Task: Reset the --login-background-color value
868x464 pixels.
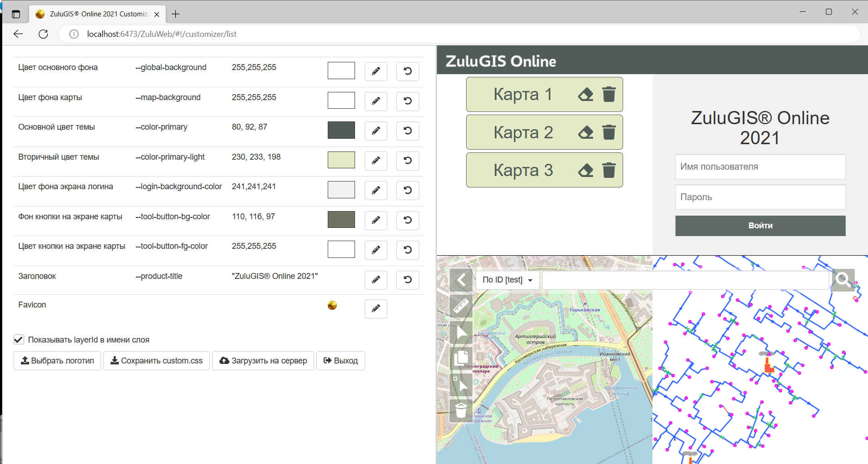Action: [407, 191]
